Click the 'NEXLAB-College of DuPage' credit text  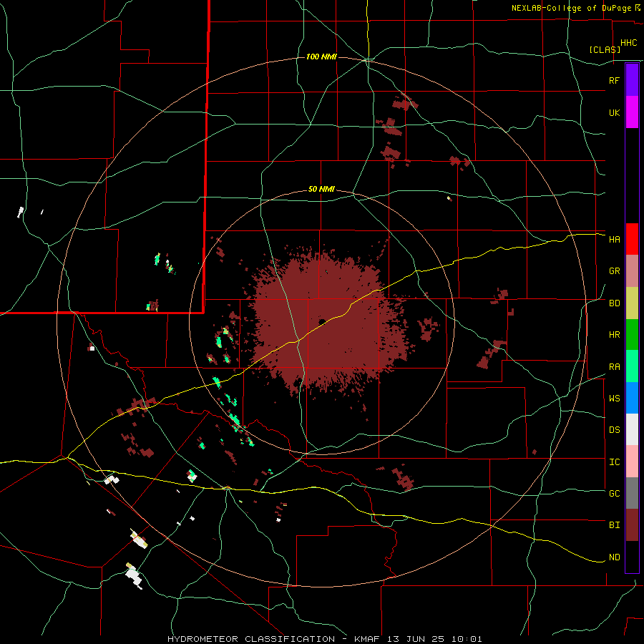571,8
